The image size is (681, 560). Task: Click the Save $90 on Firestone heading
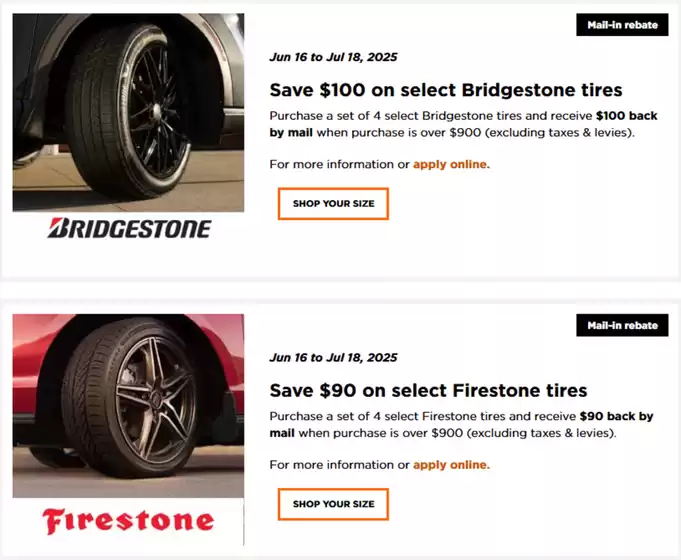pos(428,390)
